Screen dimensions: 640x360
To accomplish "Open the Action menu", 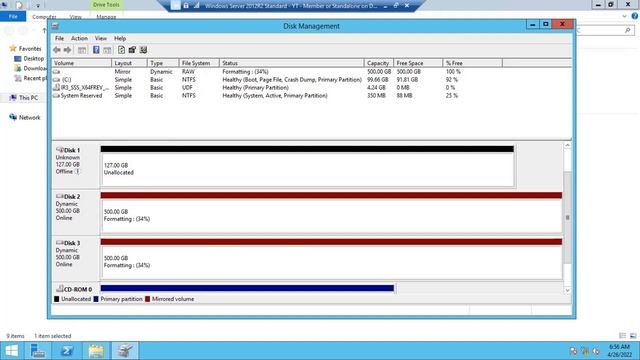I will pyautogui.click(x=79, y=38).
